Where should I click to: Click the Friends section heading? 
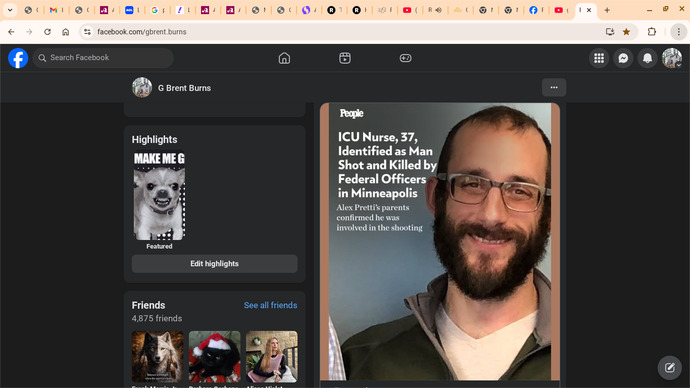point(148,305)
